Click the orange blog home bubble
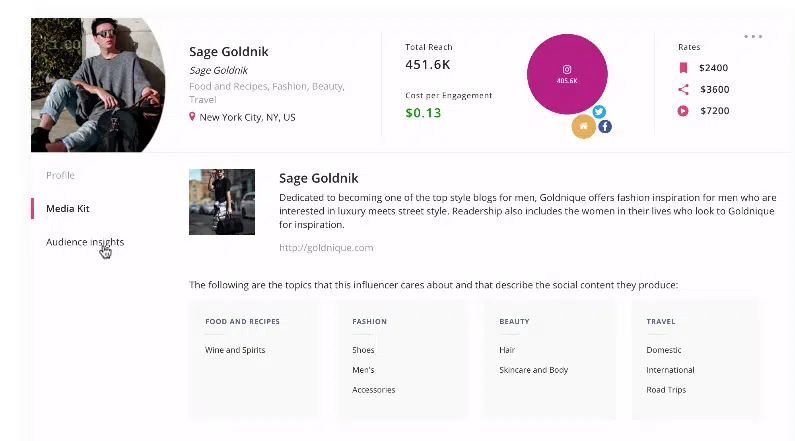The image size is (795, 441). click(584, 126)
